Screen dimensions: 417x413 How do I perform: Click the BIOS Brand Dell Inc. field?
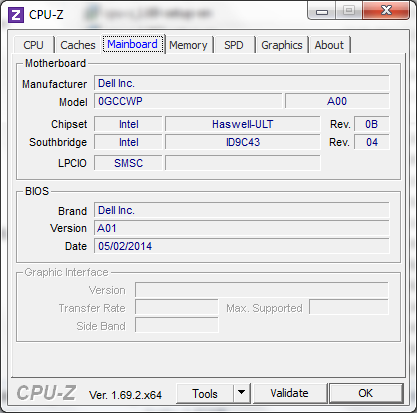(x=242, y=210)
